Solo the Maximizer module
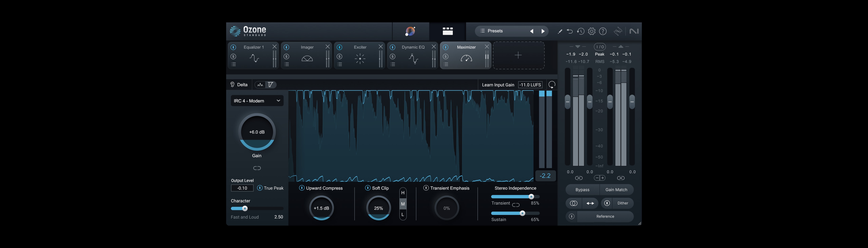 446,56
